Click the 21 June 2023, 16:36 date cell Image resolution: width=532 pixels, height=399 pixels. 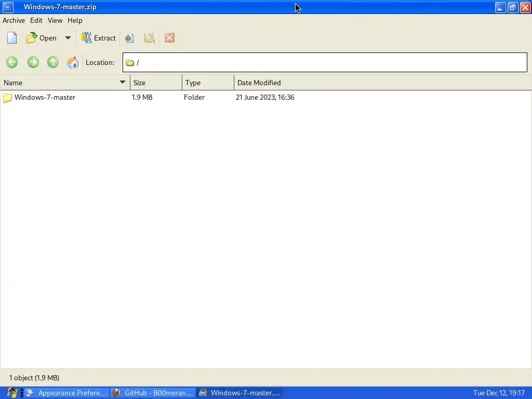click(x=265, y=97)
